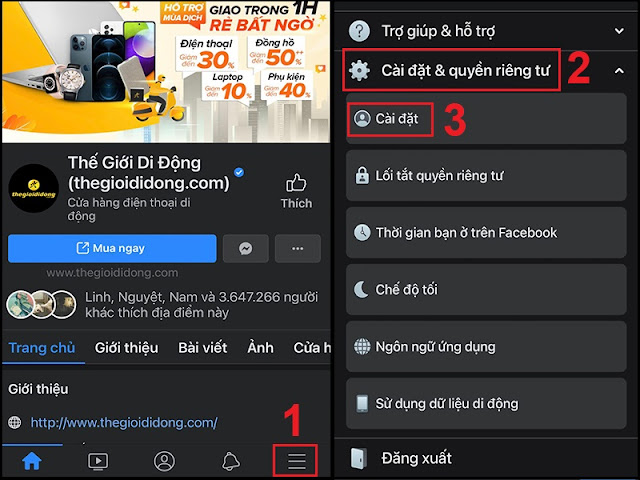Open the promotional cover banner image
640x480 pixels.
point(166,71)
